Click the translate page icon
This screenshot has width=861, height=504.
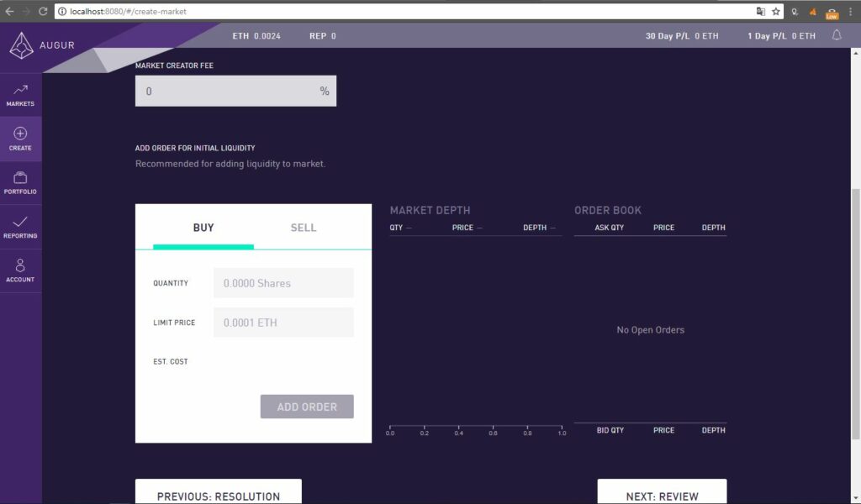(x=761, y=12)
